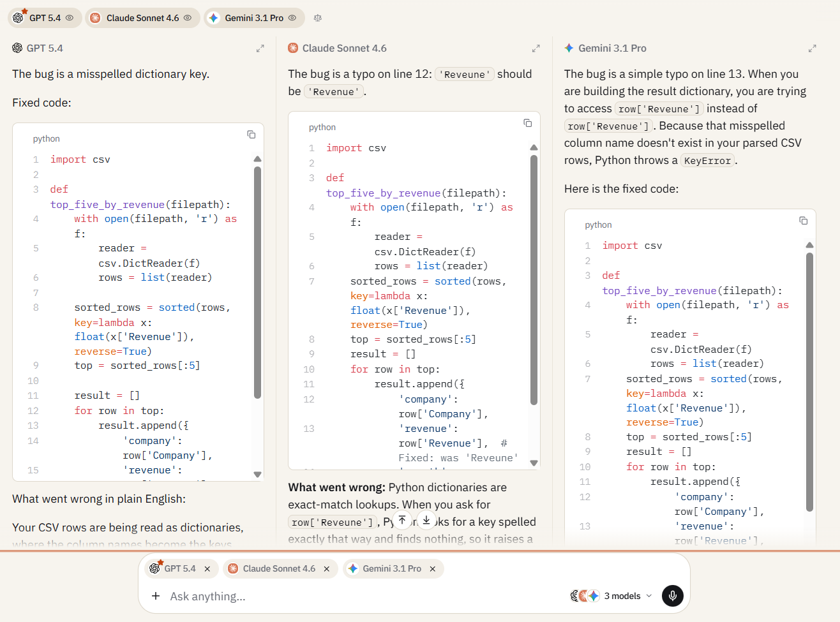Select the Claude Sonnet 4.6 model tab
The image size is (840, 622).
142,18
